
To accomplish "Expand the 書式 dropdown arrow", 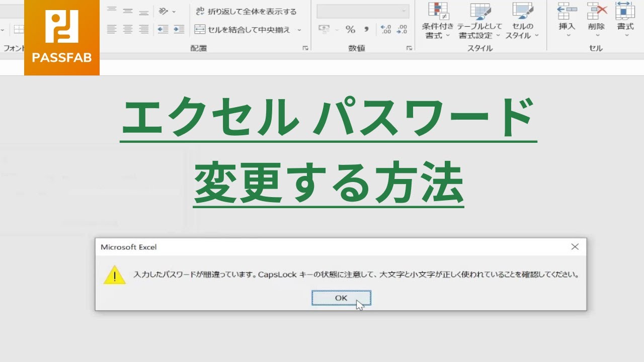I will (626, 36).
